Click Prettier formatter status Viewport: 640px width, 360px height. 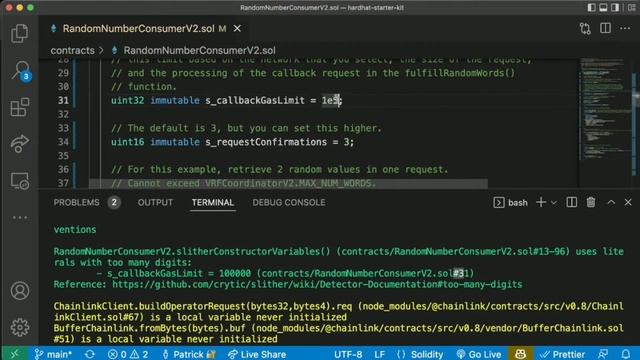(x=562, y=354)
